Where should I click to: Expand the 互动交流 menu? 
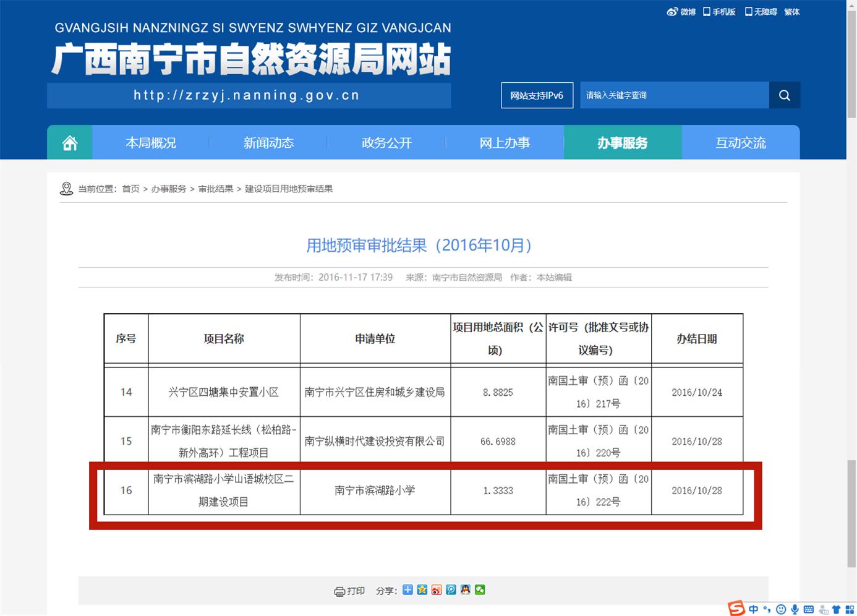(x=740, y=142)
